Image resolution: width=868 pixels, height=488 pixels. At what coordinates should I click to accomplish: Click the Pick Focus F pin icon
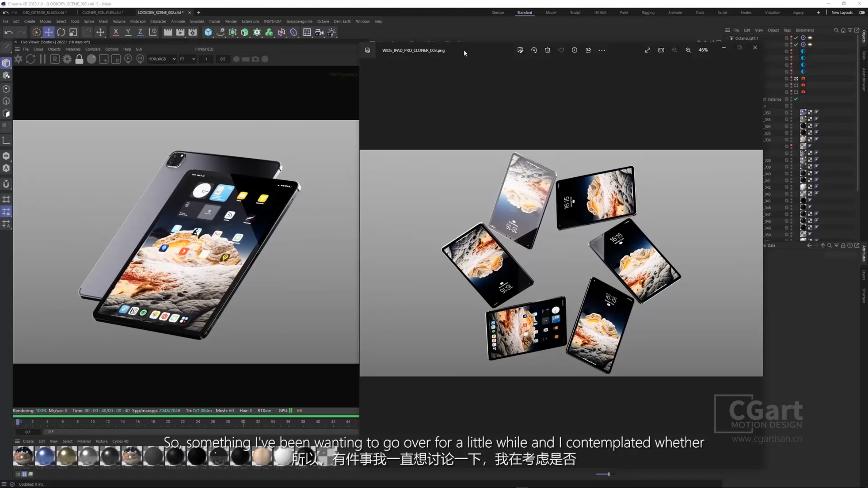(128, 59)
